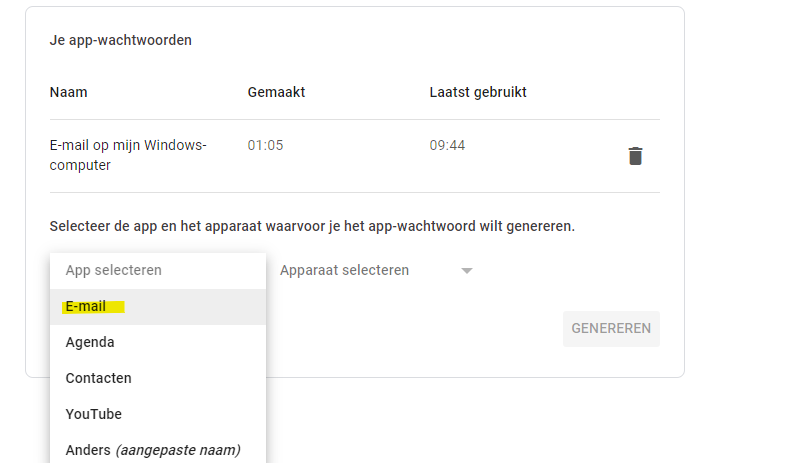Click the Gemaakt column header

[x=276, y=92]
